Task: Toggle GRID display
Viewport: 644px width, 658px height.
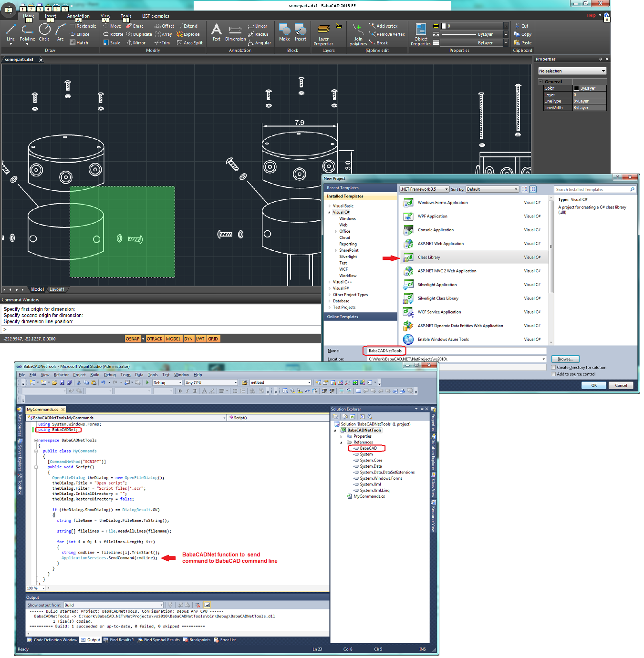Action: coord(213,339)
